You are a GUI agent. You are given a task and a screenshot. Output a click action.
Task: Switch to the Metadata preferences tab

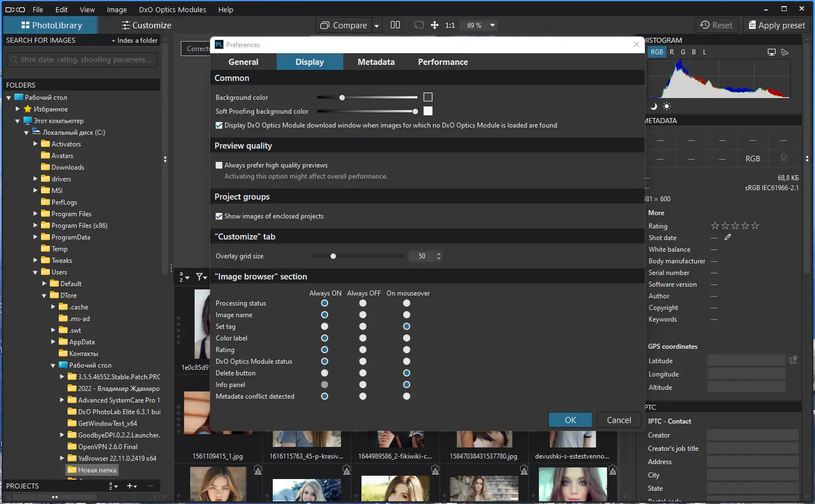click(x=376, y=62)
